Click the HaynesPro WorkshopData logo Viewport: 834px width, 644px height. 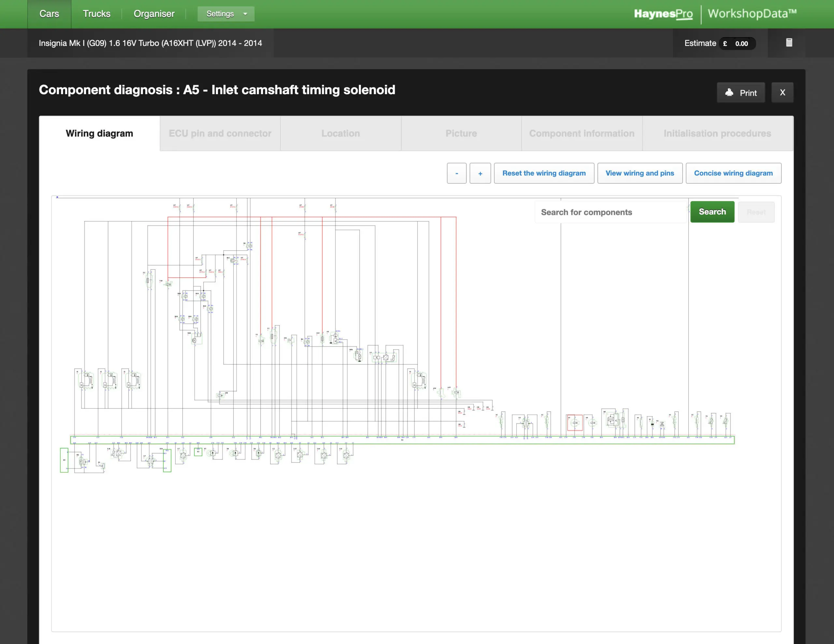(715, 14)
